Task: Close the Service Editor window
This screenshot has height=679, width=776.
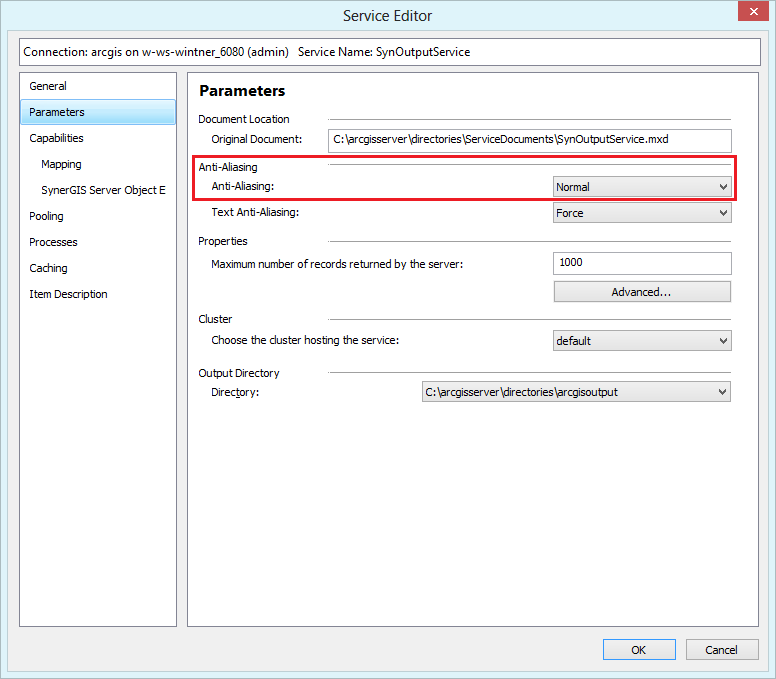Action: 751,12
